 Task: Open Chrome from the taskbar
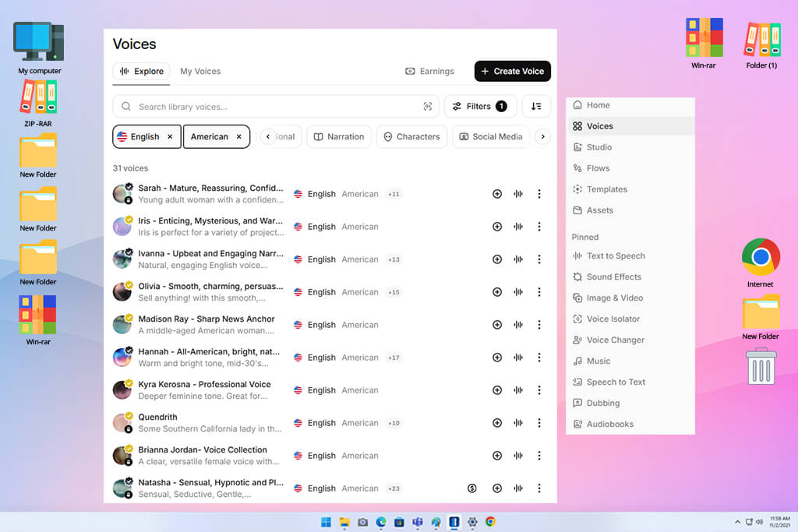coord(490,522)
